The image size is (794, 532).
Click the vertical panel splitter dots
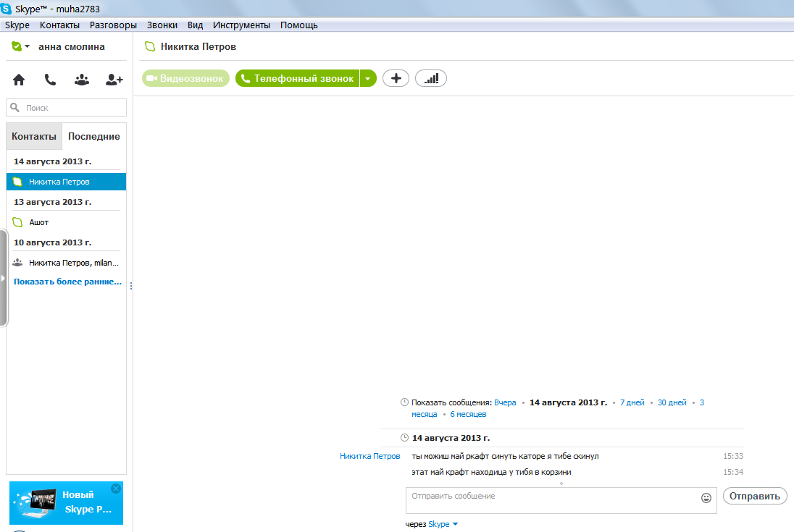(x=131, y=286)
